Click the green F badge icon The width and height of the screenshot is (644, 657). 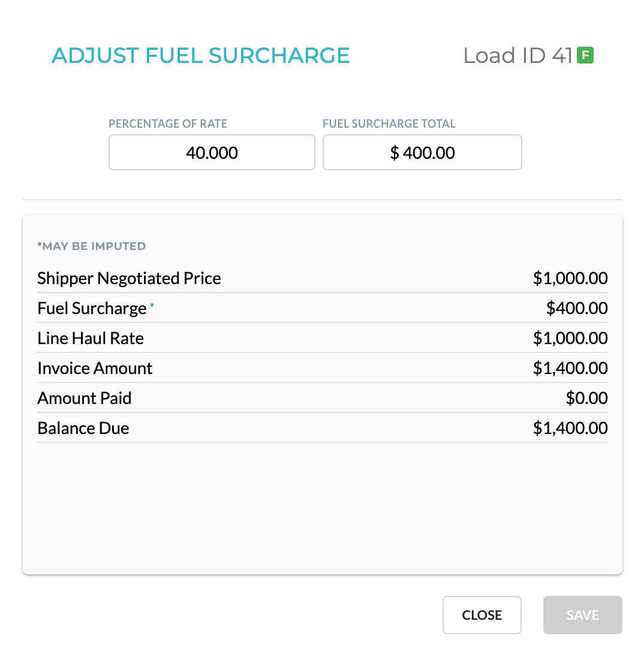click(585, 56)
